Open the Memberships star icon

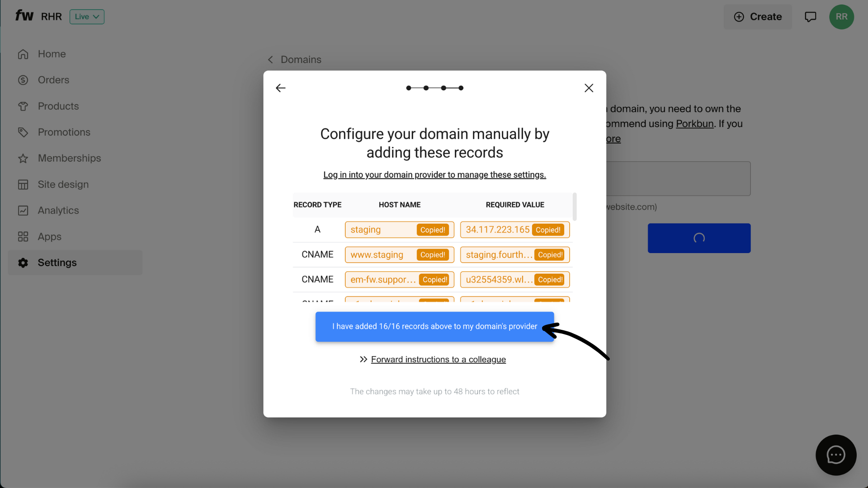(x=23, y=158)
